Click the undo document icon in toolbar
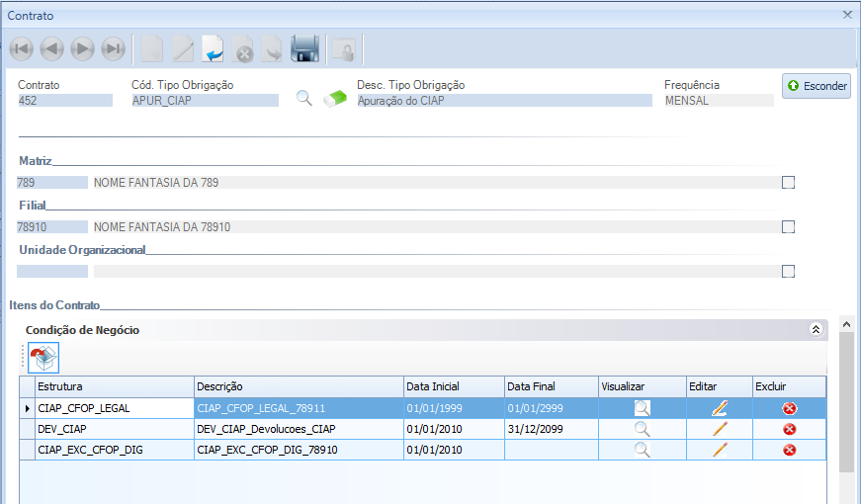This screenshot has width=861, height=504. click(214, 48)
